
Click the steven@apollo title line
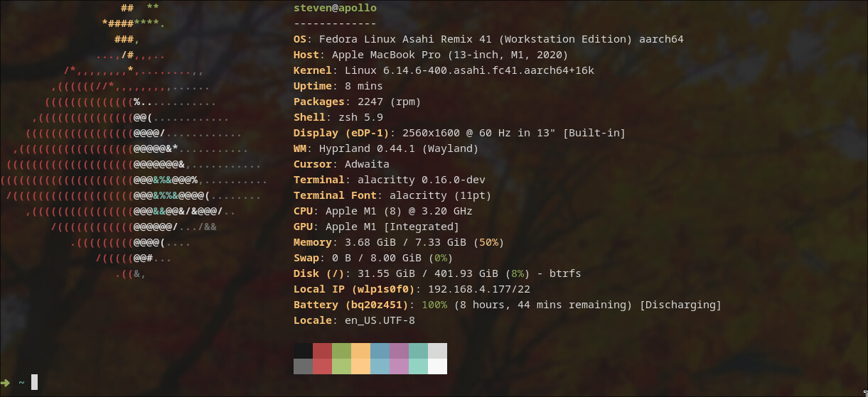[x=335, y=8]
